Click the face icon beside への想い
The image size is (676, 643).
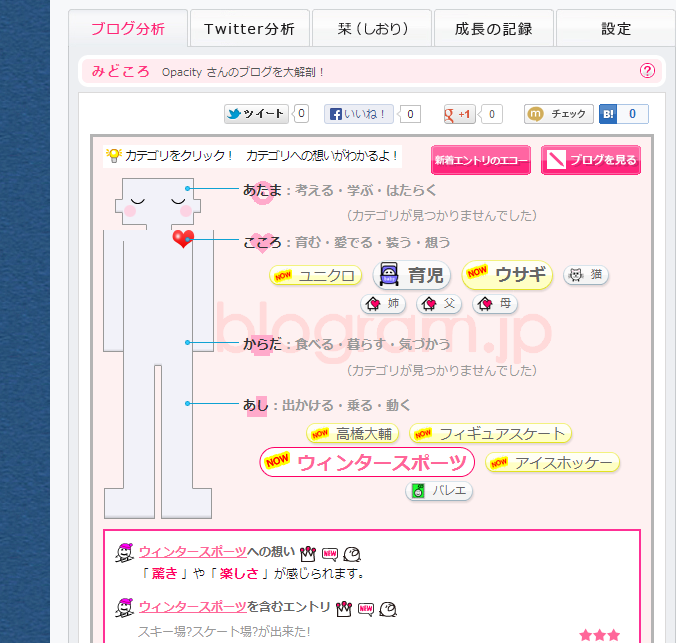[352, 554]
